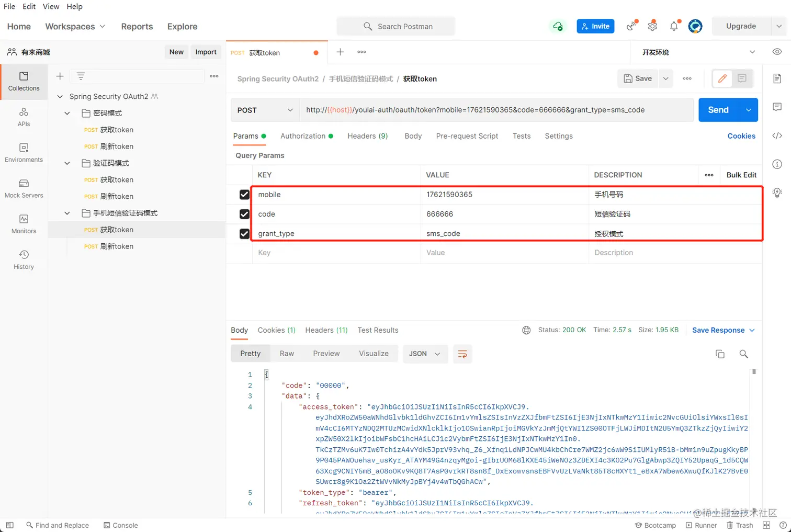Toggle line wrap in response
791x532 pixels.
(462, 354)
